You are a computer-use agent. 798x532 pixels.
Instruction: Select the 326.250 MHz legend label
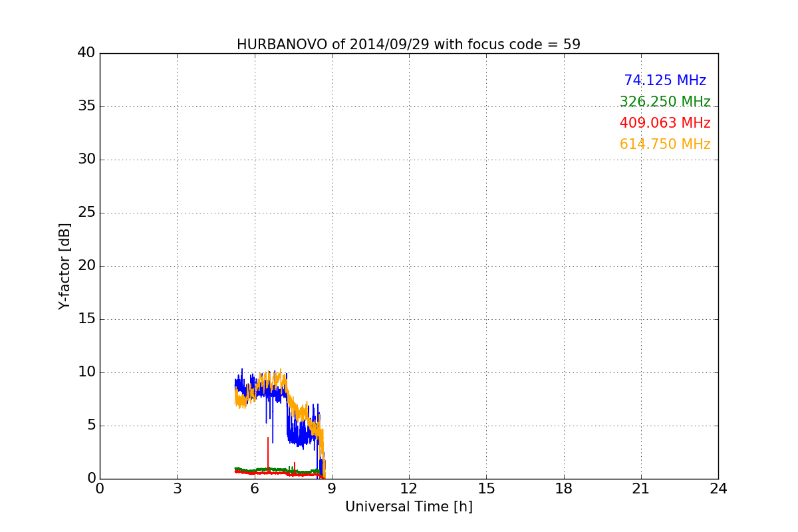665,102
